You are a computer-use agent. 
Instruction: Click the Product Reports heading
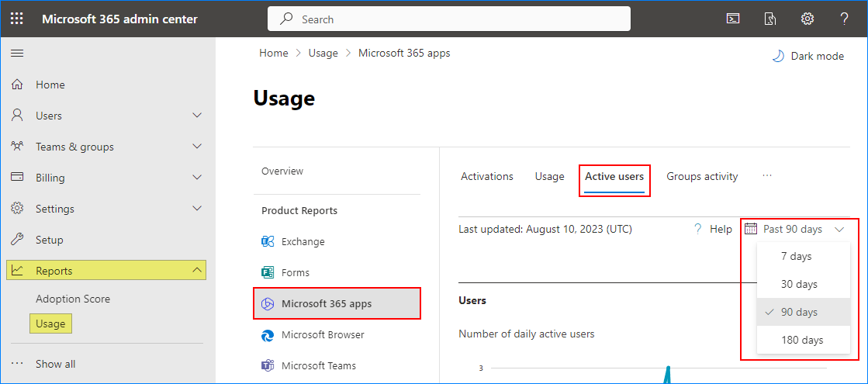click(299, 211)
